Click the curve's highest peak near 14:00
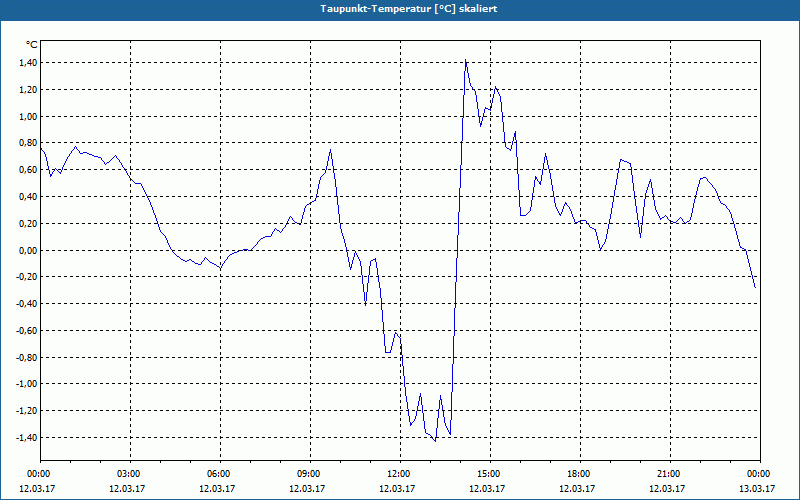800x500 pixels. click(x=465, y=60)
